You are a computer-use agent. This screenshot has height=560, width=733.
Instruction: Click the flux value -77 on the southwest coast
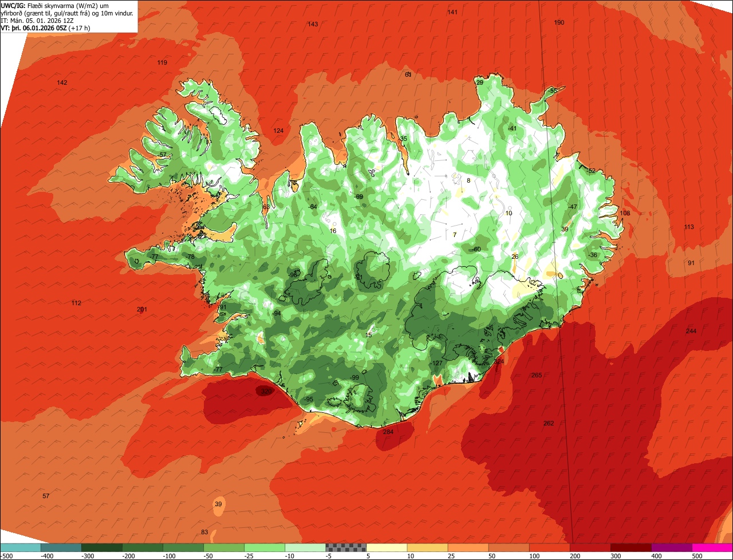click(x=218, y=370)
